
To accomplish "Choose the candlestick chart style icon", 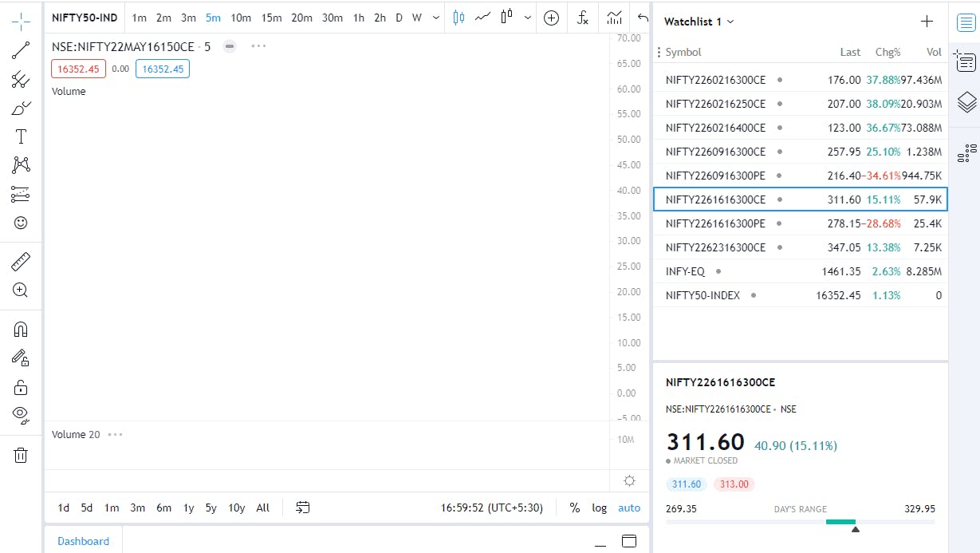I will (x=459, y=18).
